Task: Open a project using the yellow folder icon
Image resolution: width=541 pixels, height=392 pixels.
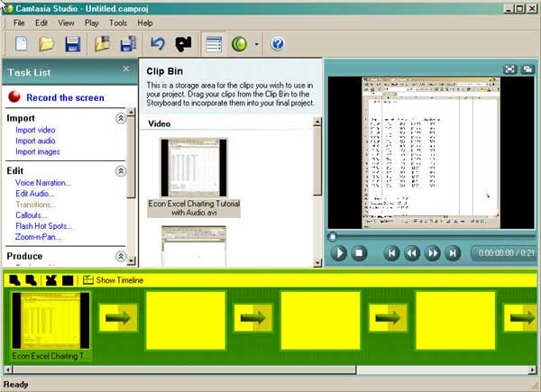Action: [47, 44]
